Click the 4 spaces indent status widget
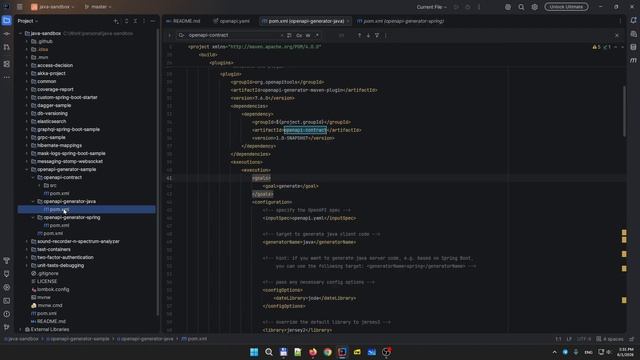 pos(610,339)
